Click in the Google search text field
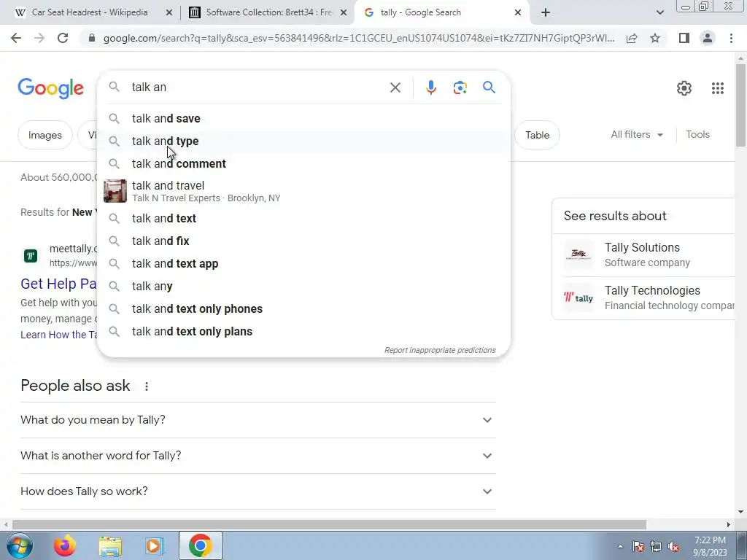747x560 pixels. click(258, 87)
